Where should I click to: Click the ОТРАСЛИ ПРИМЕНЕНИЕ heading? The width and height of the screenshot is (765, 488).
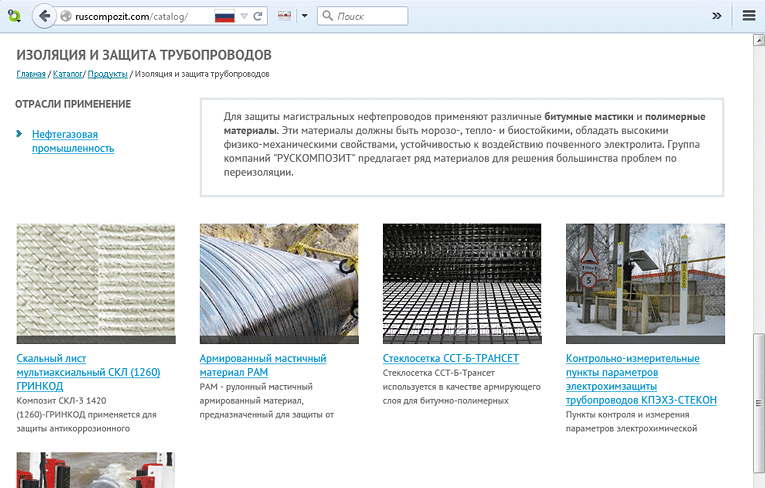point(73,104)
